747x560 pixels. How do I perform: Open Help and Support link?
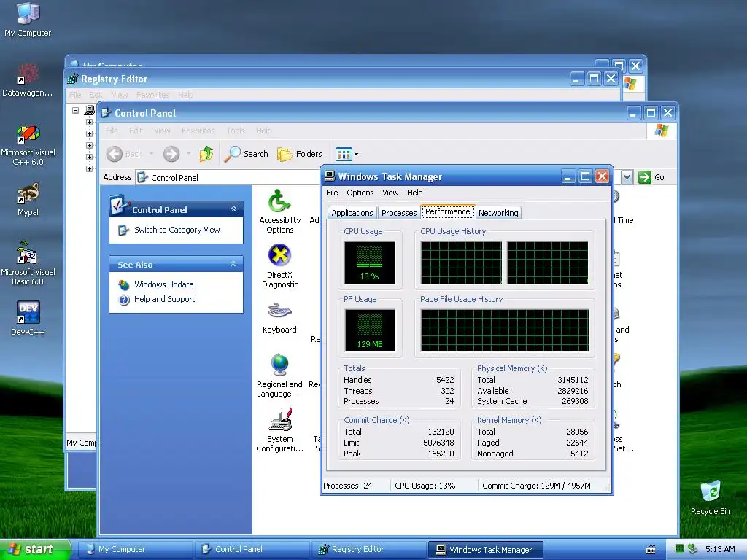[164, 299]
